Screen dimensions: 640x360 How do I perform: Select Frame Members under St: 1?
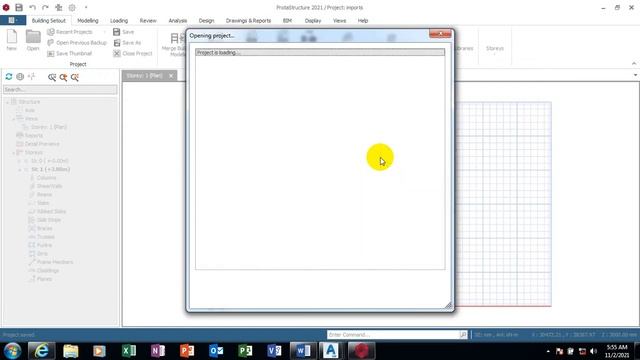point(55,262)
